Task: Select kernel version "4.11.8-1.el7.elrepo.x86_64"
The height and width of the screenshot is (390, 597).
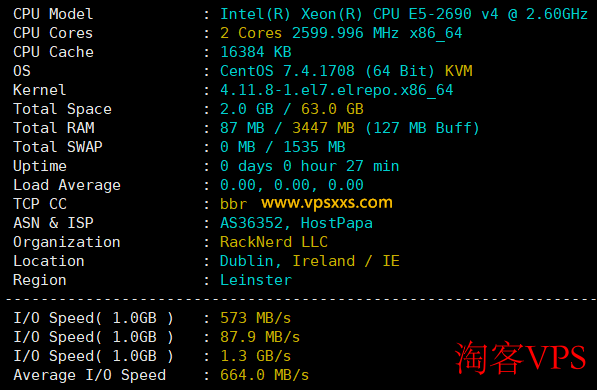Action: pos(337,91)
